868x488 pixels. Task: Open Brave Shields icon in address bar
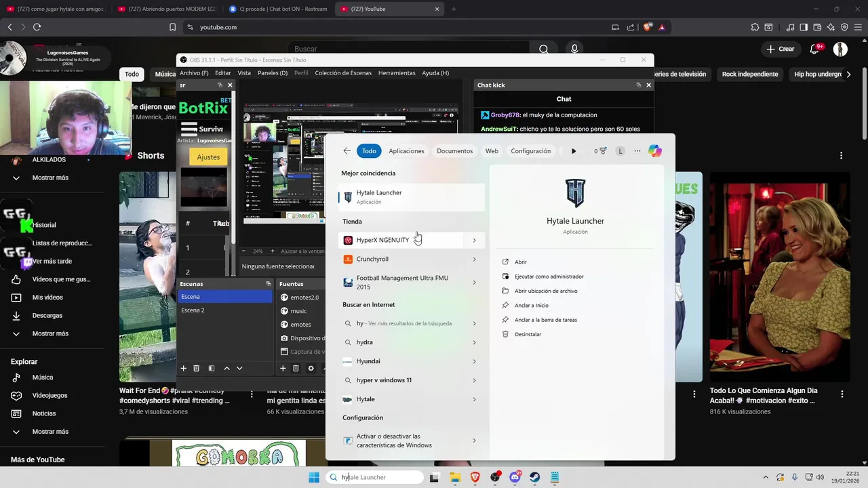[x=647, y=27]
